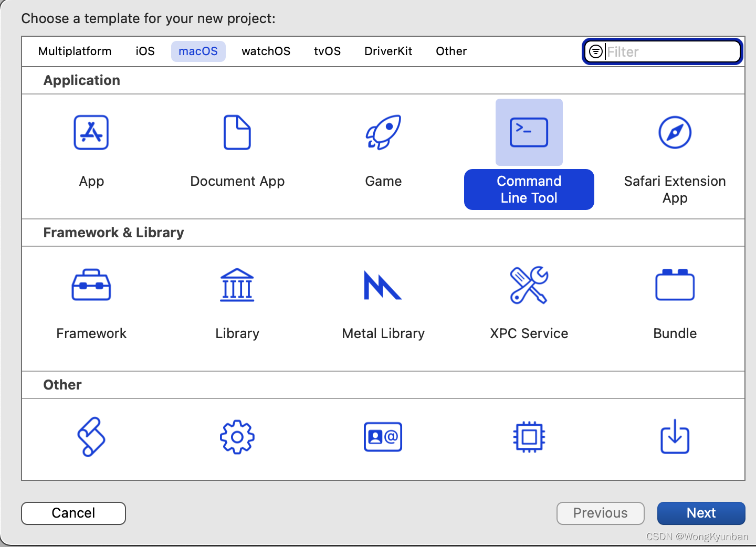Pick the Game rocket icon
756x547 pixels.
(x=383, y=132)
